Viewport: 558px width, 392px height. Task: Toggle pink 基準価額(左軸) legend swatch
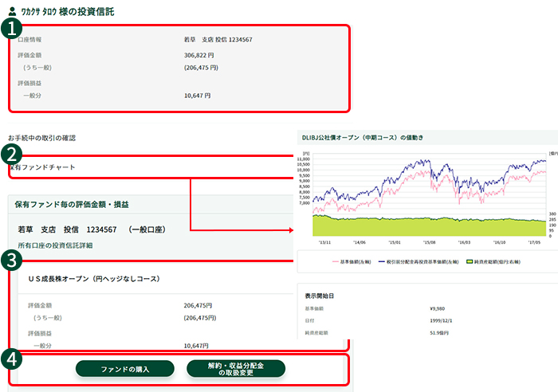pyautogui.click(x=335, y=262)
